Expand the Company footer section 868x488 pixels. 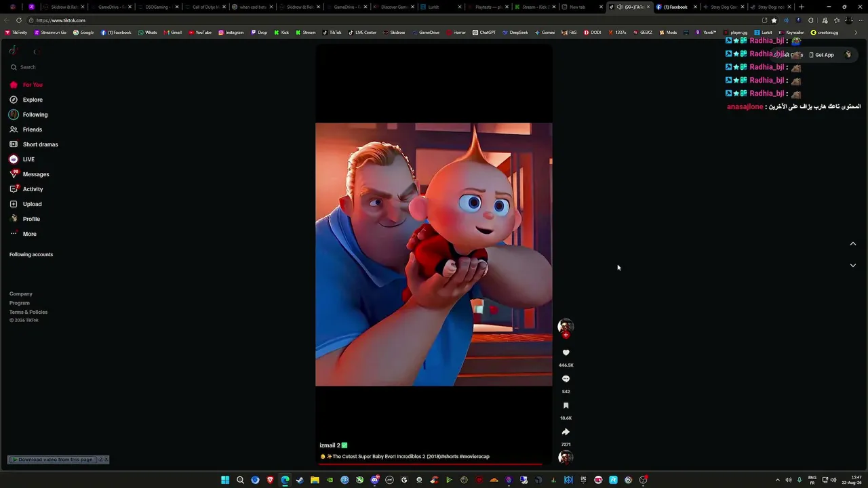click(x=21, y=294)
